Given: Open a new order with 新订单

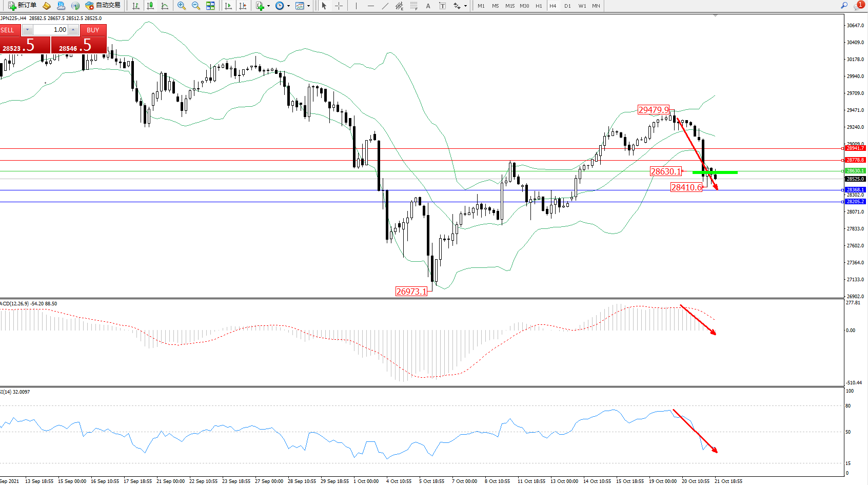Looking at the screenshot, I should click(22, 6).
